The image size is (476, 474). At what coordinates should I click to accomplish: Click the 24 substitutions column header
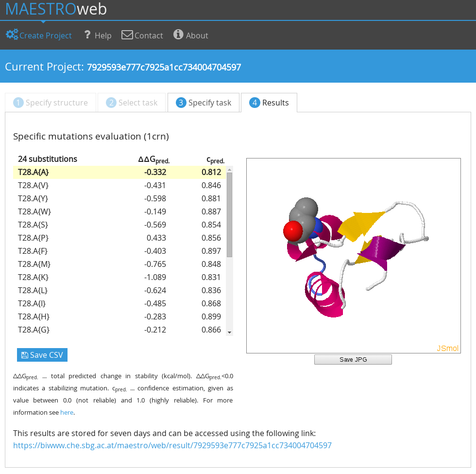[x=48, y=159]
